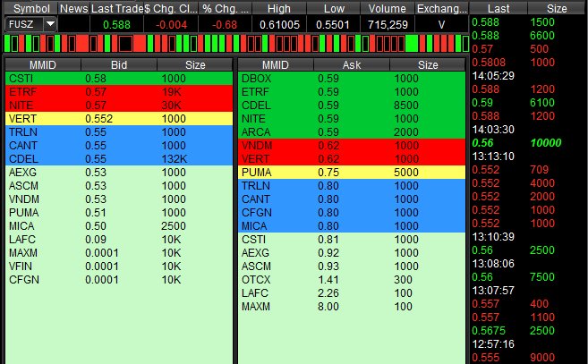This screenshot has width=588, height=364.
Task: Click the Exchang... column header
Action: pyautogui.click(x=442, y=8)
